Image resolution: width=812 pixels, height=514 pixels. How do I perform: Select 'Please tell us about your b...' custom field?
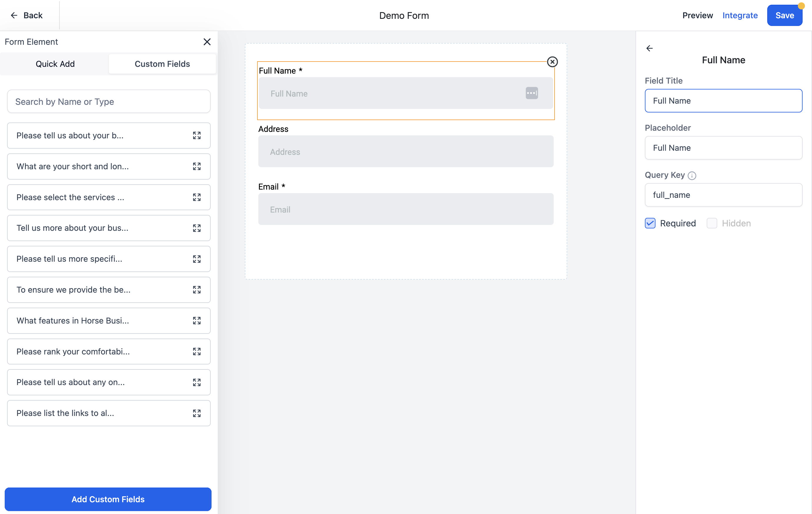click(109, 136)
